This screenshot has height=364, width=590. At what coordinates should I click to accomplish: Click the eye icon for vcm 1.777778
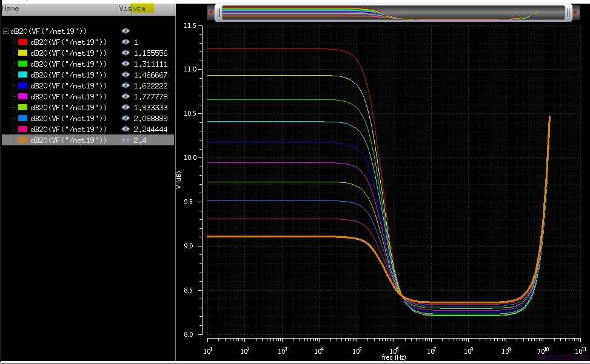click(x=126, y=96)
